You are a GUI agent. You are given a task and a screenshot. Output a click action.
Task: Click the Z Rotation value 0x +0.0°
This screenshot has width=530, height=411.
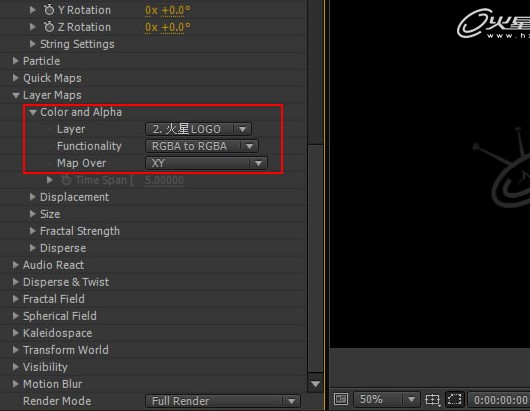coord(168,27)
